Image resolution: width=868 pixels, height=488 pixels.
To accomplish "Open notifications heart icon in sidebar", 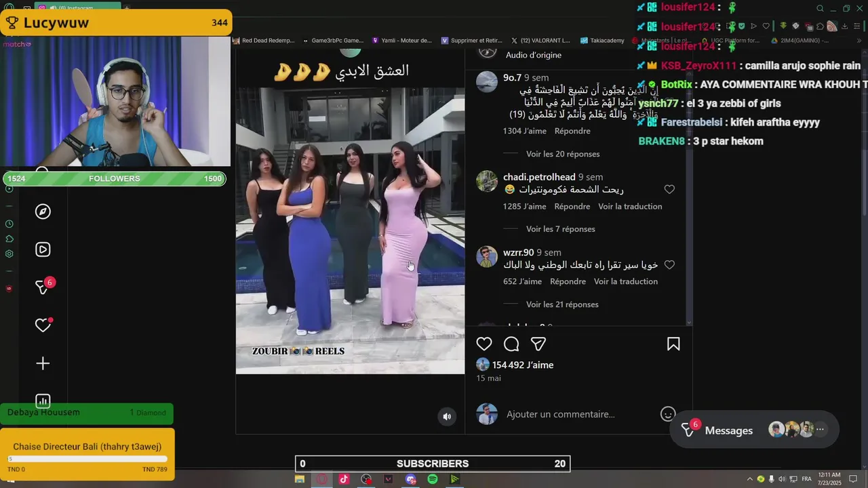I will pyautogui.click(x=43, y=325).
